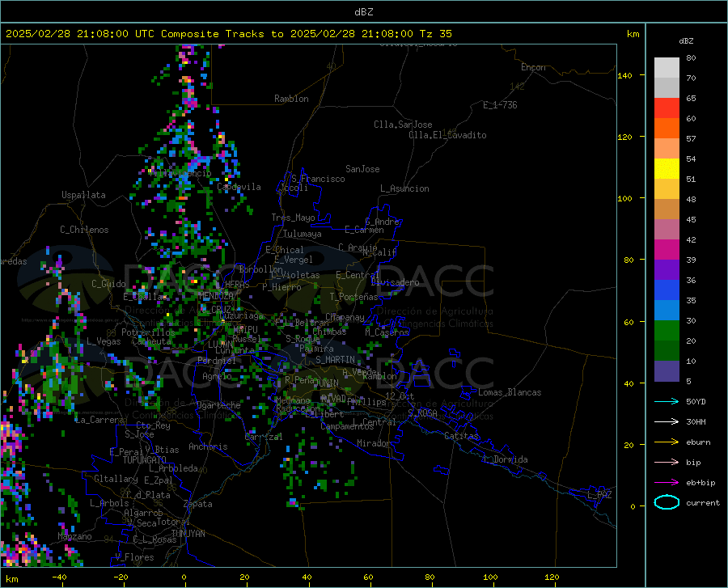Click the 'eb+bip' legend label
The width and height of the screenshot is (728, 588).
click(x=700, y=483)
